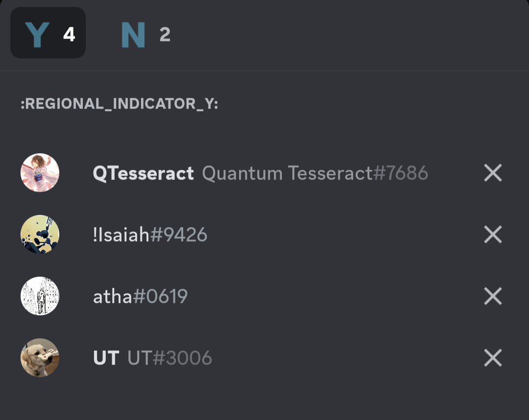Viewport: 529px width, 420px height.
Task: Click the bold UT display name
Action: [x=106, y=358]
